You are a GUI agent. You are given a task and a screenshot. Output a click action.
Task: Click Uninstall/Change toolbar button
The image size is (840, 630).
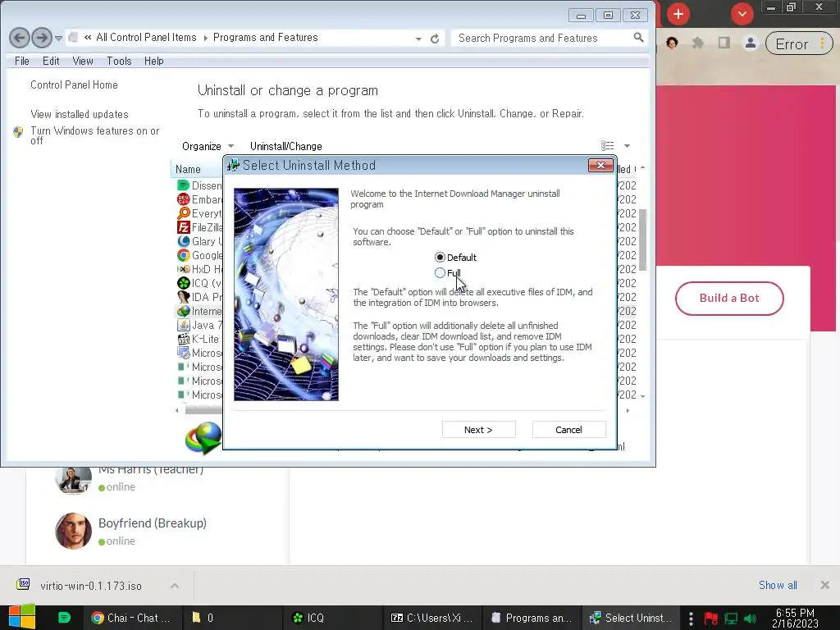(286, 146)
